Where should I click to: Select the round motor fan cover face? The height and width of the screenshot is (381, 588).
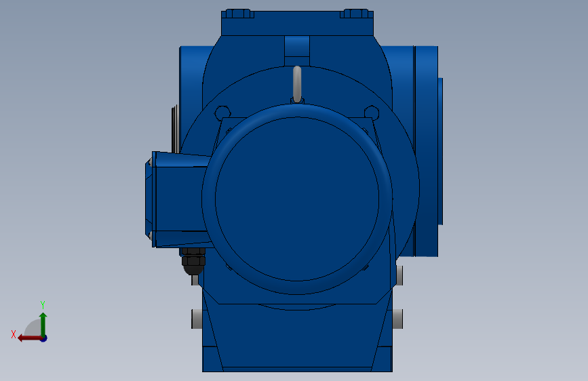point(297,199)
